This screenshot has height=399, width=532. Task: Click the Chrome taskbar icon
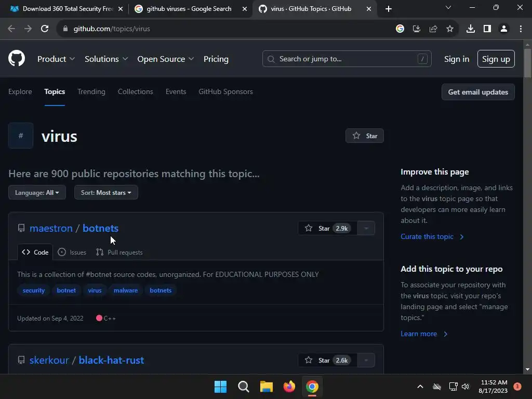coord(312,387)
